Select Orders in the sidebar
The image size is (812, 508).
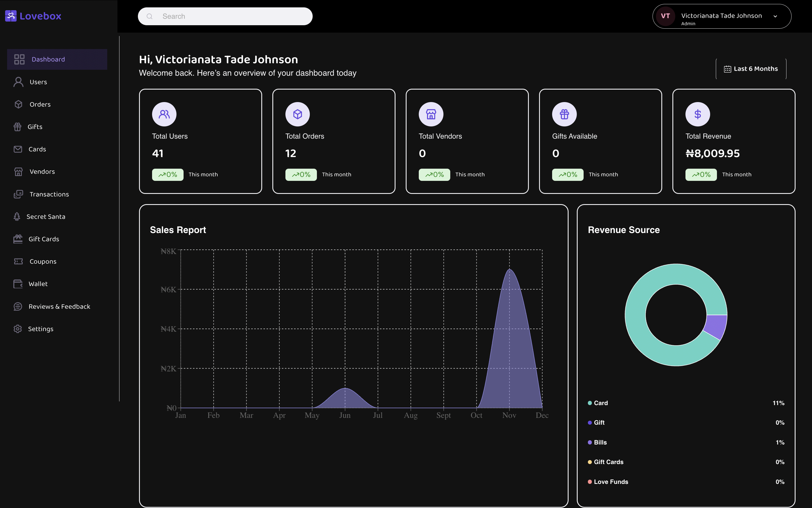(x=40, y=105)
